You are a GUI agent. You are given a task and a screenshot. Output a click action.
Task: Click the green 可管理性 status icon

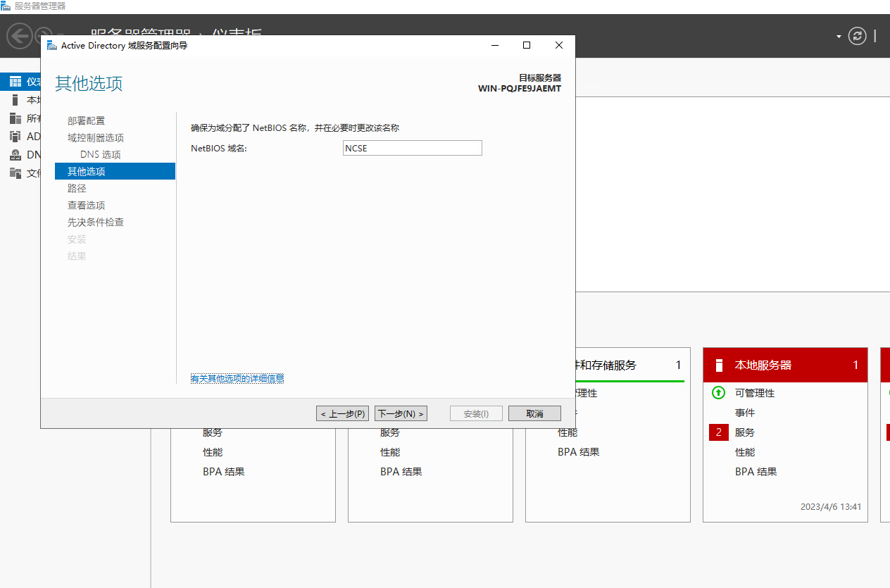click(718, 393)
